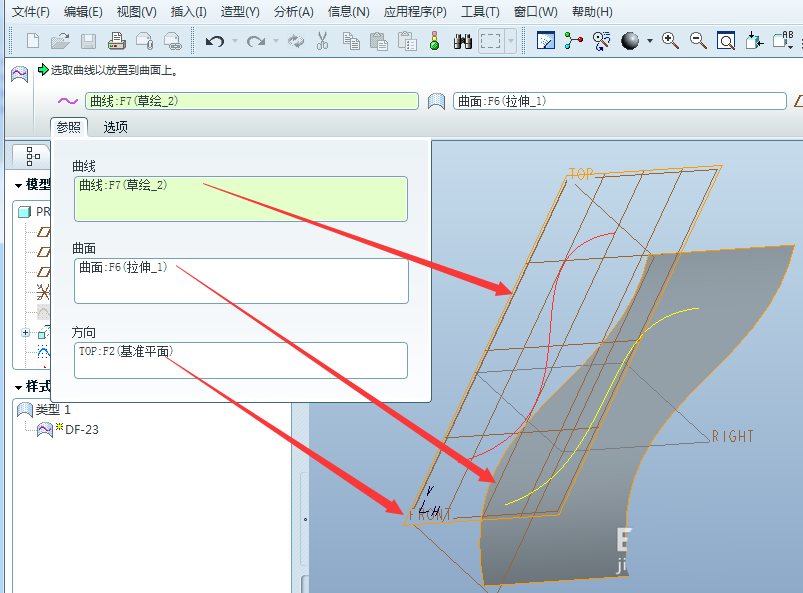This screenshot has width=803, height=593.
Task: Toggle the spin center icon
Action: (x=574, y=40)
